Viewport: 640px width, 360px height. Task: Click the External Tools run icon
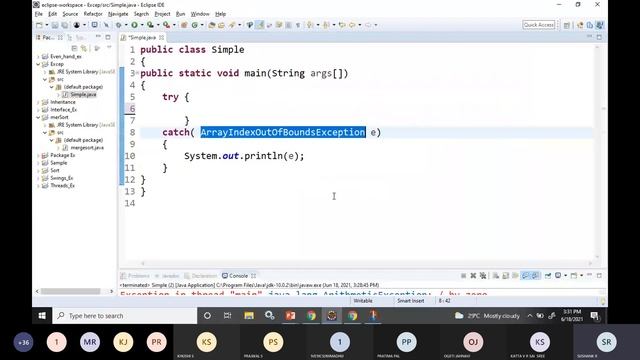(x=166, y=25)
